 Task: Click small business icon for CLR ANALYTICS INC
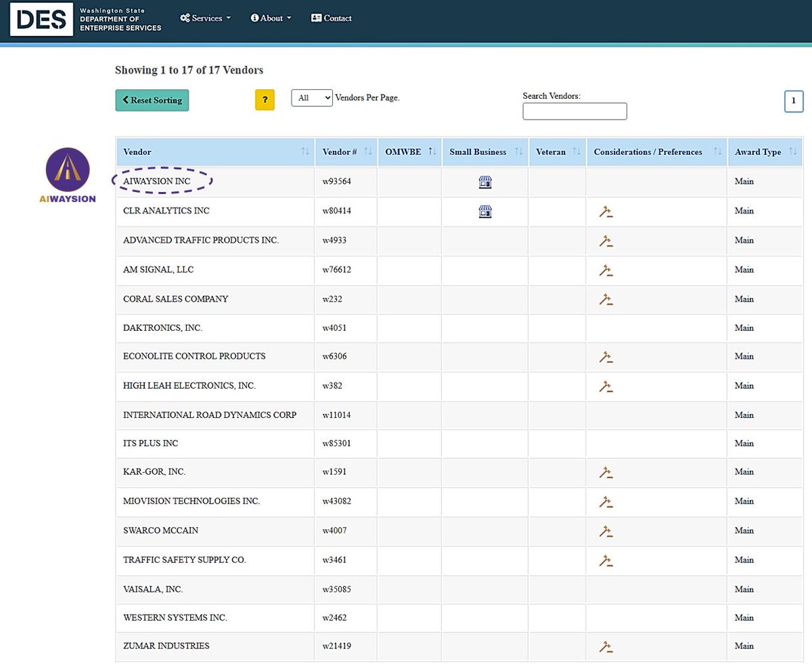coord(484,212)
